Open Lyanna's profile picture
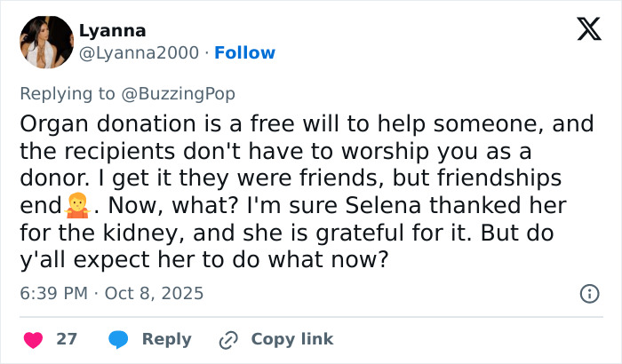 pos(45,42)
